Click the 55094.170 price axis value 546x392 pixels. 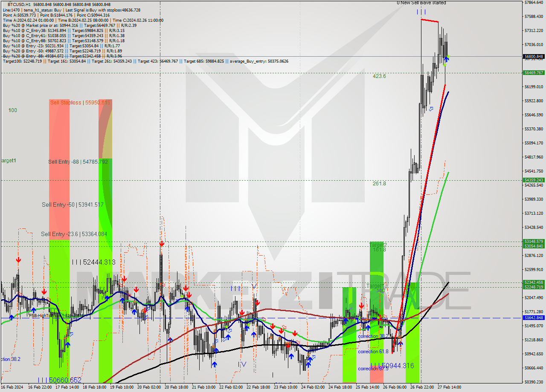coord(534,143)
